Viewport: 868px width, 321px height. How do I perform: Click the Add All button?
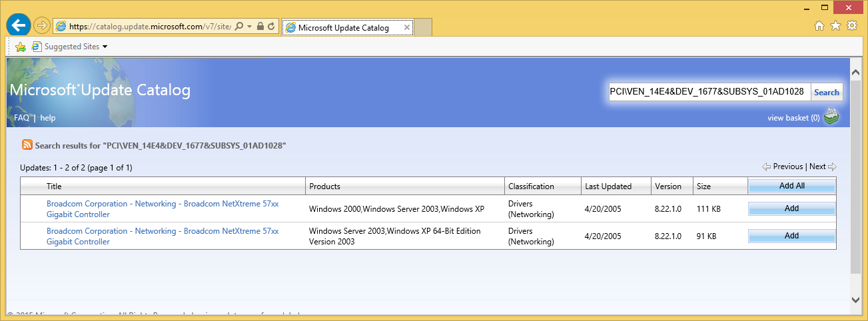(791, 186)
